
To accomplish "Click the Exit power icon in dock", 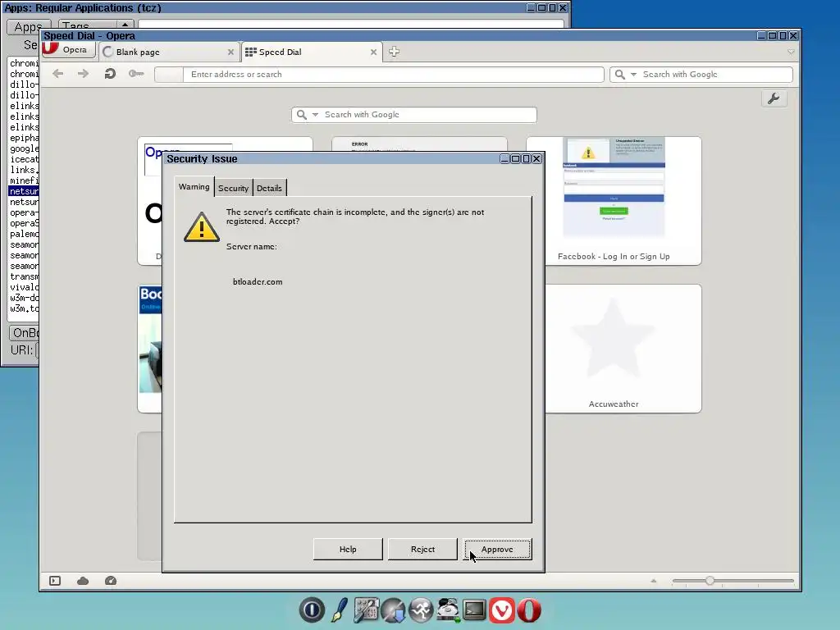I will (x=312, y=610).
